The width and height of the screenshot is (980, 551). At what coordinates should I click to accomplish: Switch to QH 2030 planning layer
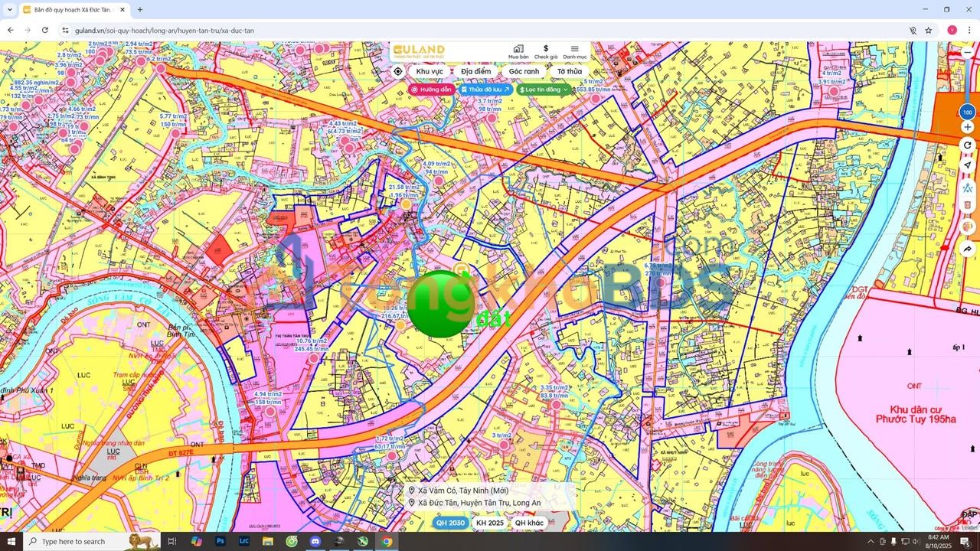point(450,523)
